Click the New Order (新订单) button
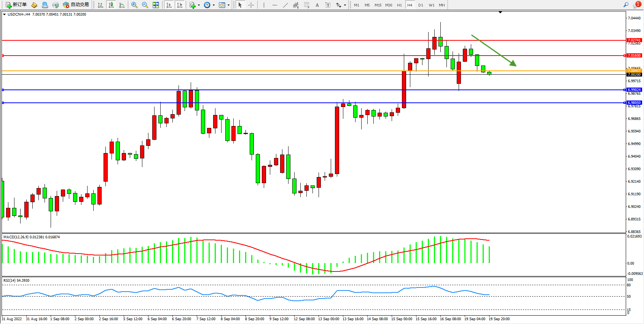 click(16, 5)
